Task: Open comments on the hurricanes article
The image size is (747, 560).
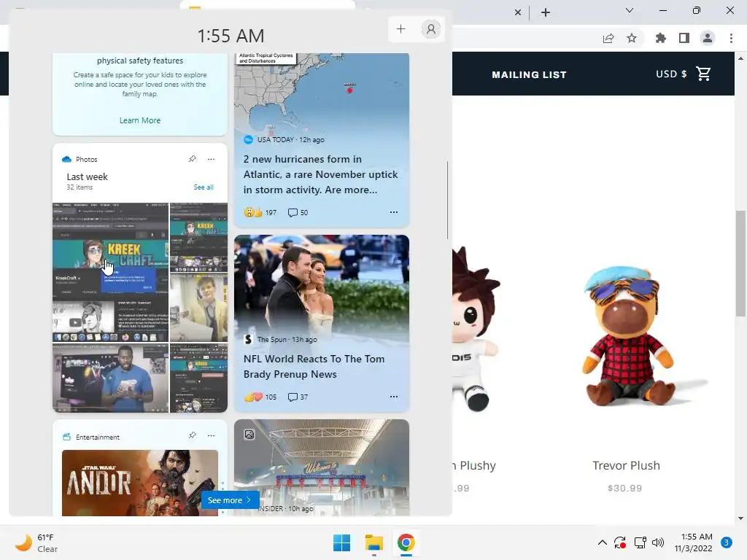Action: 298,212
